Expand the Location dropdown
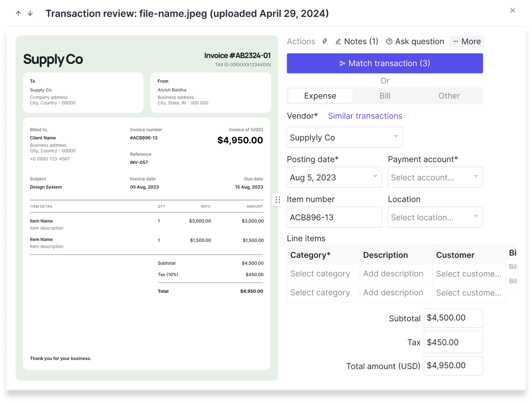 click(435, 217)
